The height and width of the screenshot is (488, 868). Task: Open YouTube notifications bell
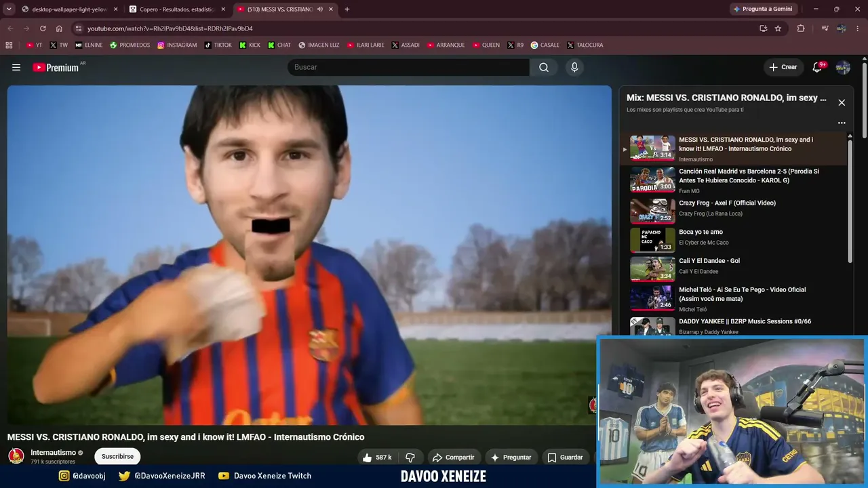tap(818, 67)
